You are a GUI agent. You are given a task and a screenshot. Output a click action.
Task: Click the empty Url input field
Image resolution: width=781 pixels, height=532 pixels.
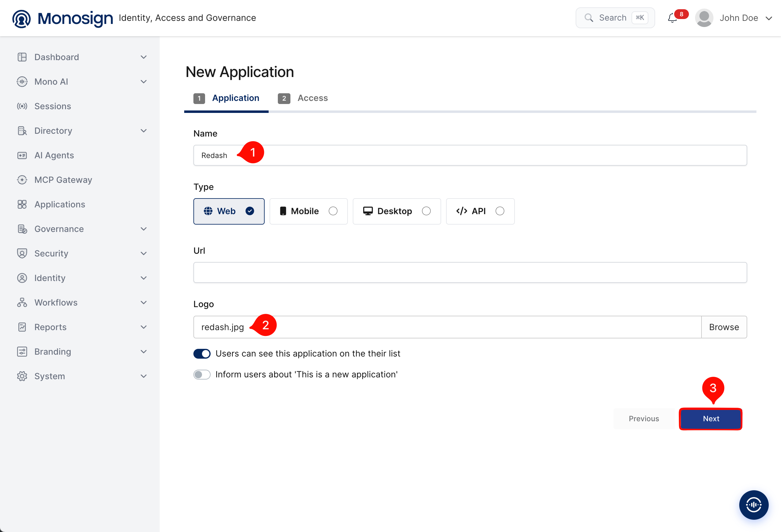(470, 272)
